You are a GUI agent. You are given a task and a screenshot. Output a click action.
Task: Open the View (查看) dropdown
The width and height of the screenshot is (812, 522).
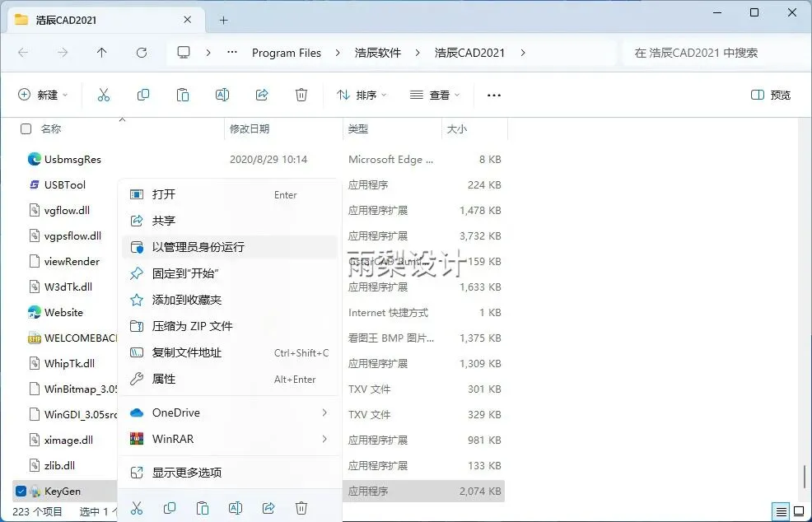435,95
